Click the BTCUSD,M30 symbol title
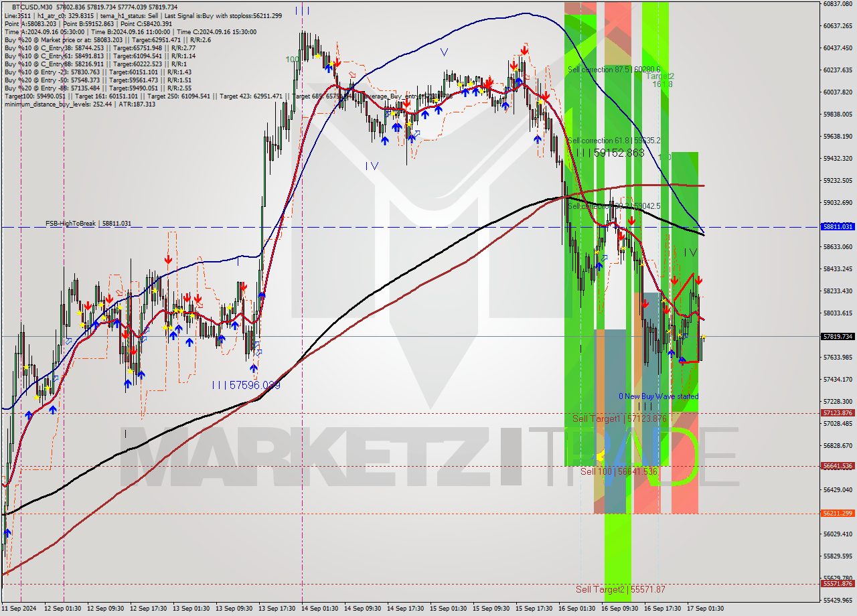Screen dimensions: 857x616 tap(33, 7)
